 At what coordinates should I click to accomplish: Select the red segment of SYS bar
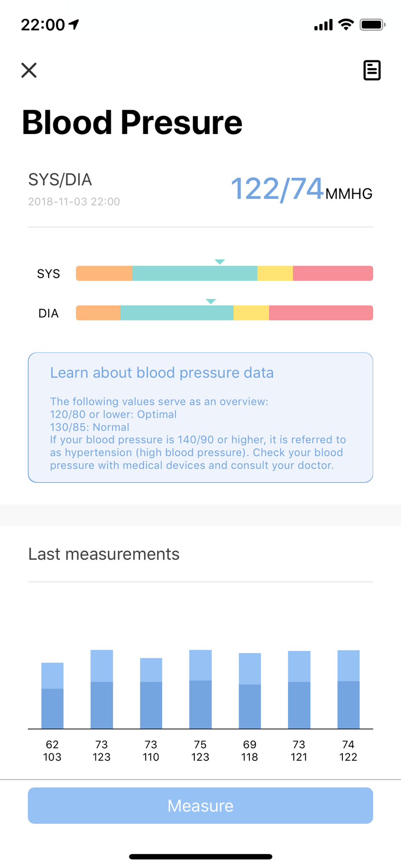coord(333,273)
